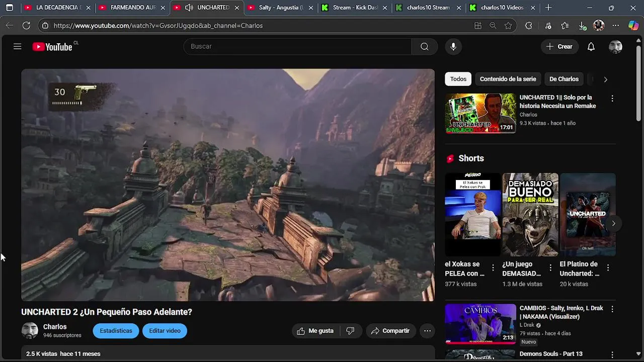The height and width of the screenshot is (362, 644).
Task: Dislike the video with thumbs-down icon
Action: [350, 331]
